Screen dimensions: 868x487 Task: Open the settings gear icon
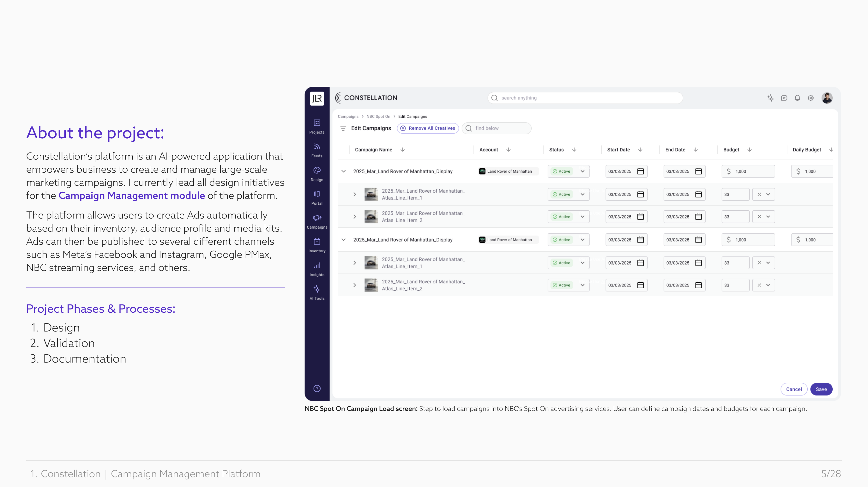[x=811, y=98]
